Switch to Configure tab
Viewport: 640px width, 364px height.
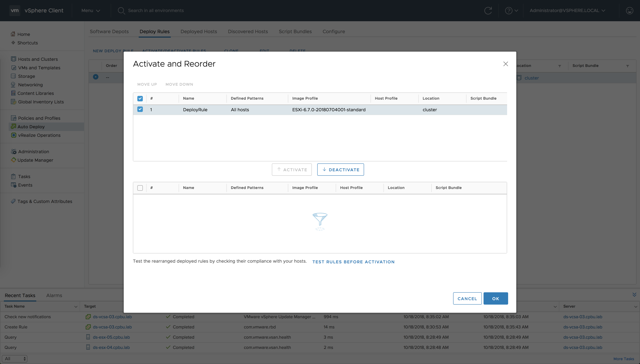(x=334, y=31)
